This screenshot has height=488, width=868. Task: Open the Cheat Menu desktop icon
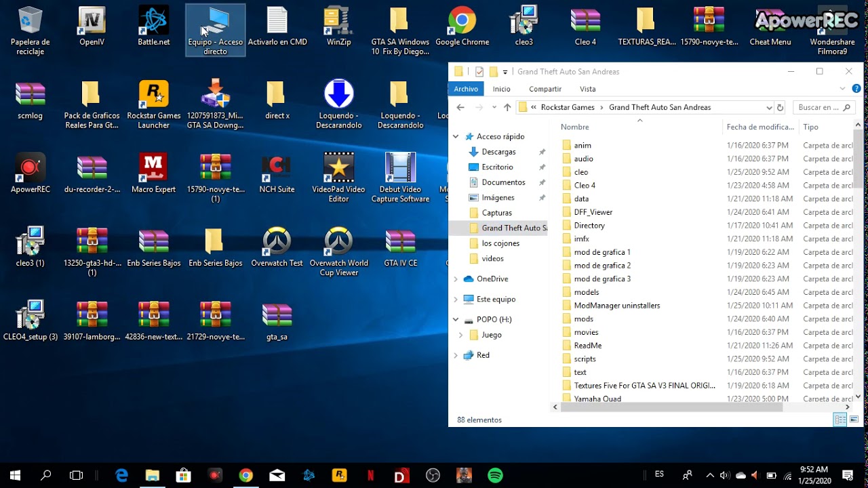point(770,27)
